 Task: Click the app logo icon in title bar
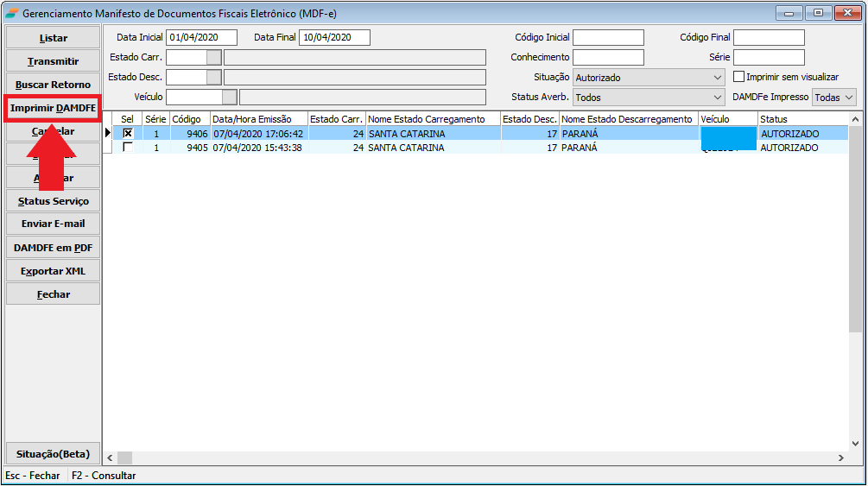[11, 13]
